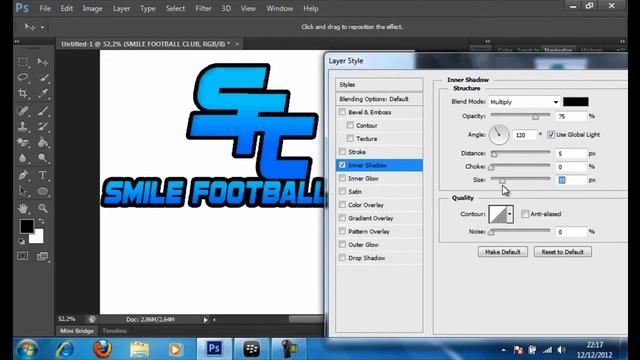Enable the Gradient Overlay checkbox
This screenshot has height=360, width=640.
coord(342,218)
